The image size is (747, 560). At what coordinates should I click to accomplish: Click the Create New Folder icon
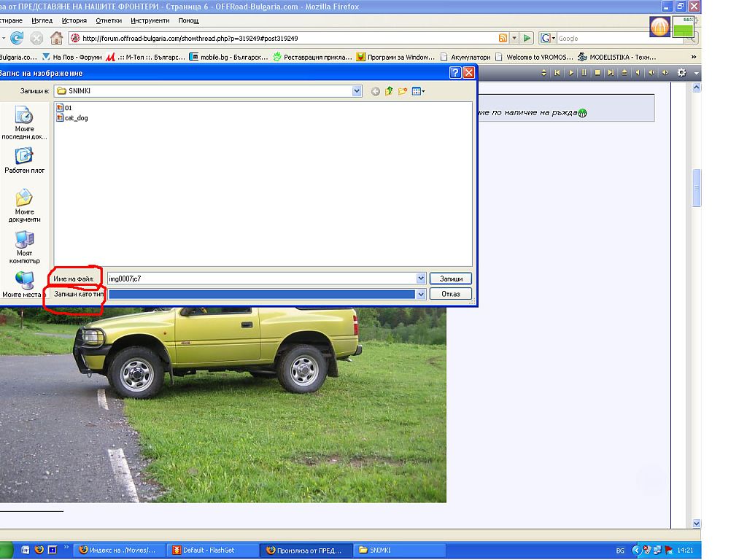pos(402,91)
